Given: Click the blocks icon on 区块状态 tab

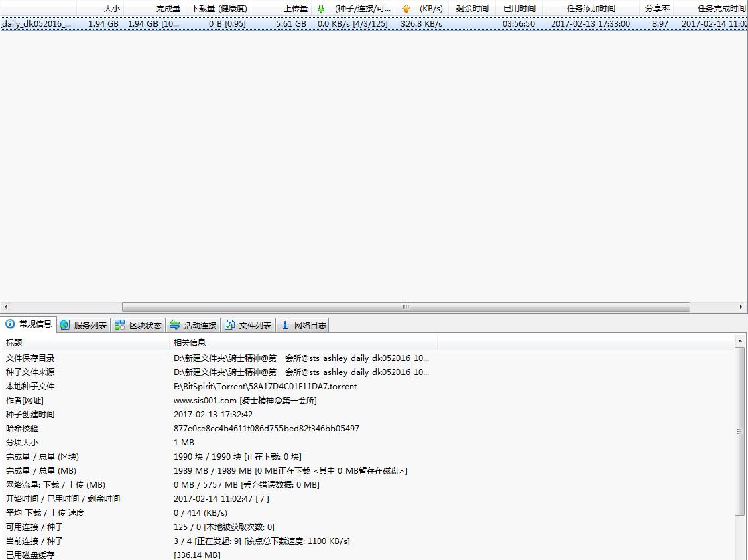Looking at the screenshot, I should point(120,325).
